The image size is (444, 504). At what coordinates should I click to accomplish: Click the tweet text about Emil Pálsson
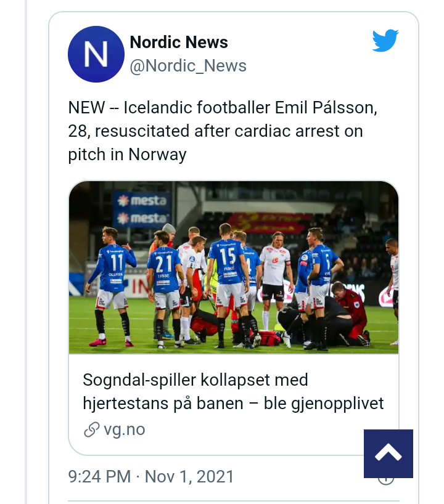pyautogui.click(x=223, y=131)
